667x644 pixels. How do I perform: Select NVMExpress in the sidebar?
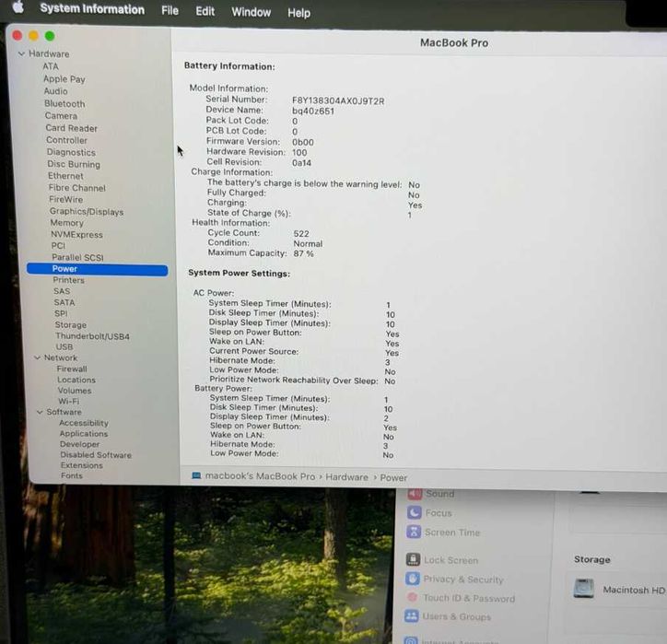tap(77, 234)
